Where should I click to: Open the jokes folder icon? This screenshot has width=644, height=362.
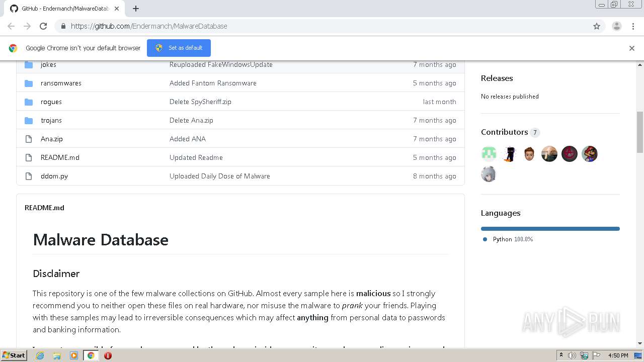tap(29, 64)
